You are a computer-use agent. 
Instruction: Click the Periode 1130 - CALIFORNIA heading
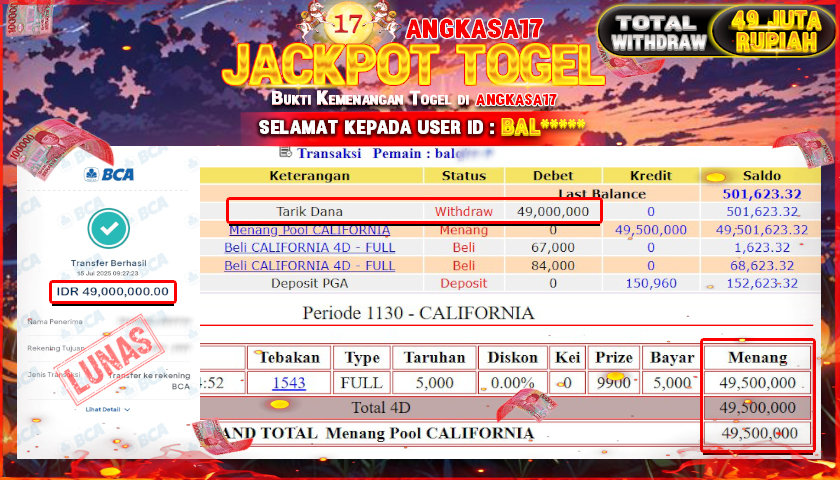pos(418,313)
